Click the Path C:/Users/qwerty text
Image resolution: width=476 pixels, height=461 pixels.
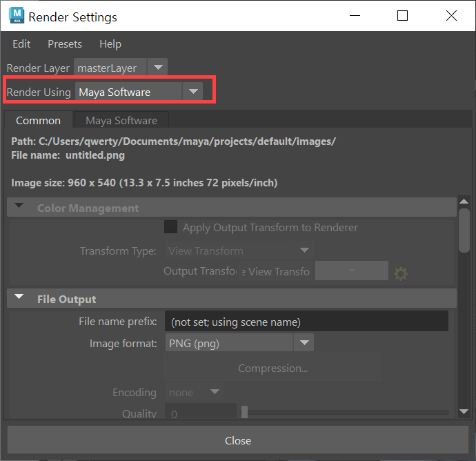pos(173,141)
